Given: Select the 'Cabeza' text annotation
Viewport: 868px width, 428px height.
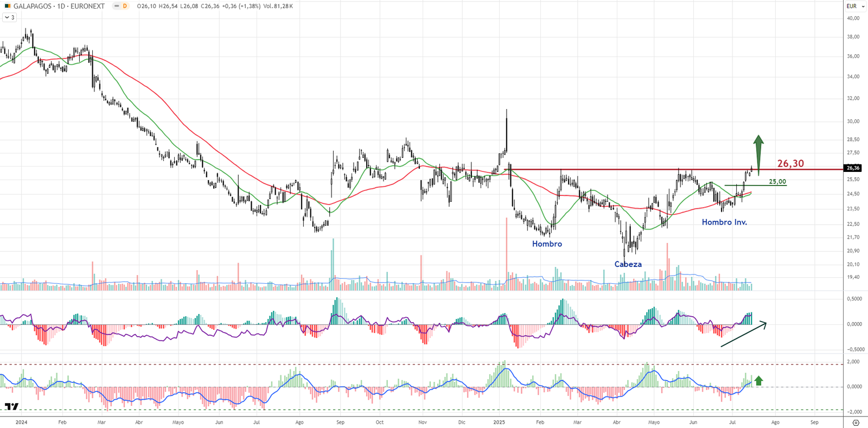Looking at the screenshot, I should pyautogui.click(x=628, y=264).
